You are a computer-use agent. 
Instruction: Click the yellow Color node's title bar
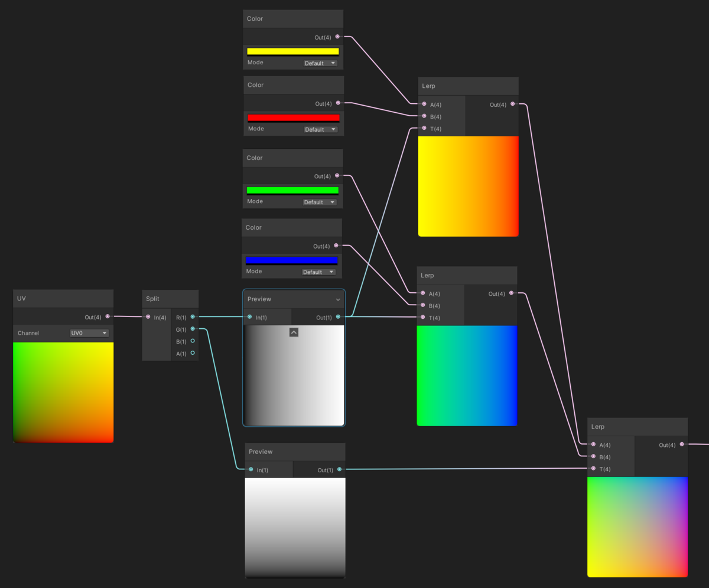(x=293, y=18)
